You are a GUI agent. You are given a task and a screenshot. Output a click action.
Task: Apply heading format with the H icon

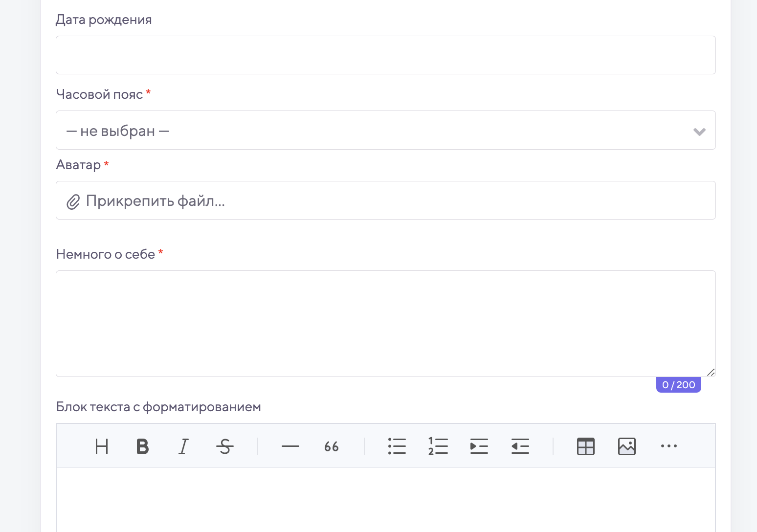pos(102,446)
